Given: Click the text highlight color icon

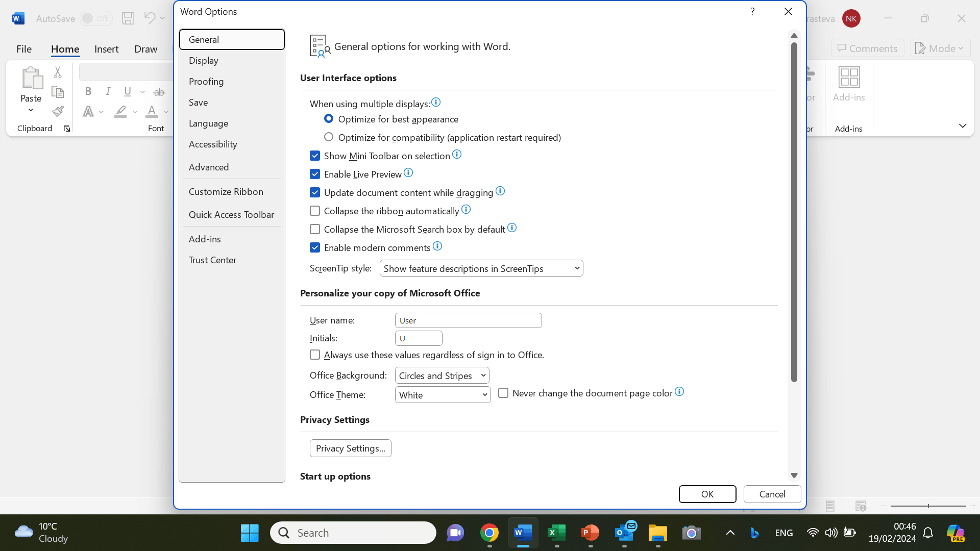Looking at the screenshot, I should click(120, 111).
